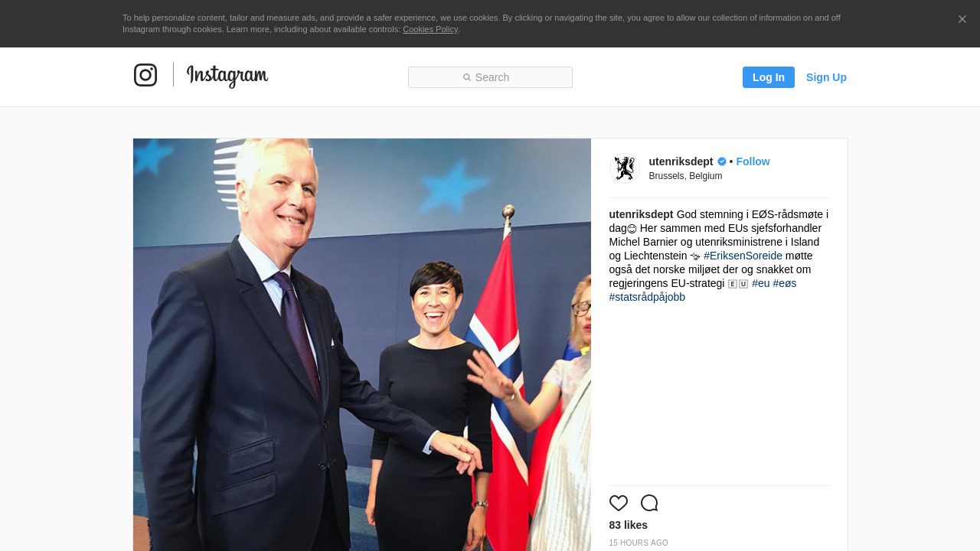Like the post with the heart icon
Screen dimensions: 980x551
click(x=619, y=503)
